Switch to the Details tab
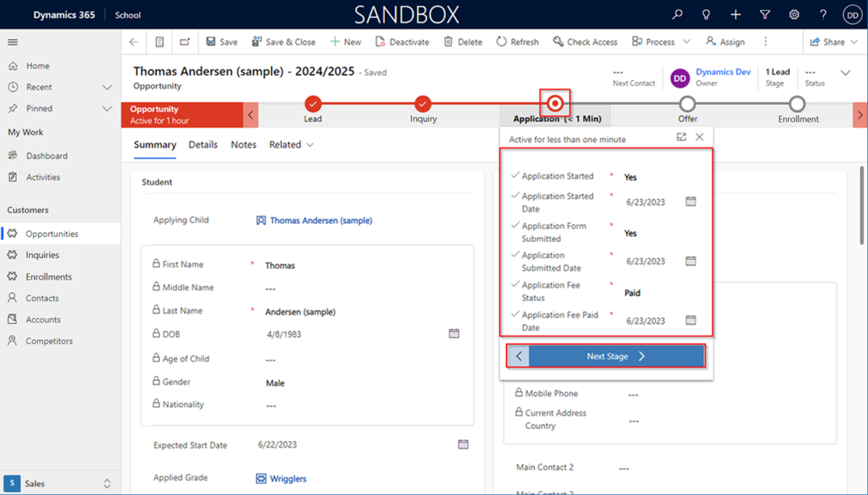This screenshot has height=495, width=868. point(203,144)
